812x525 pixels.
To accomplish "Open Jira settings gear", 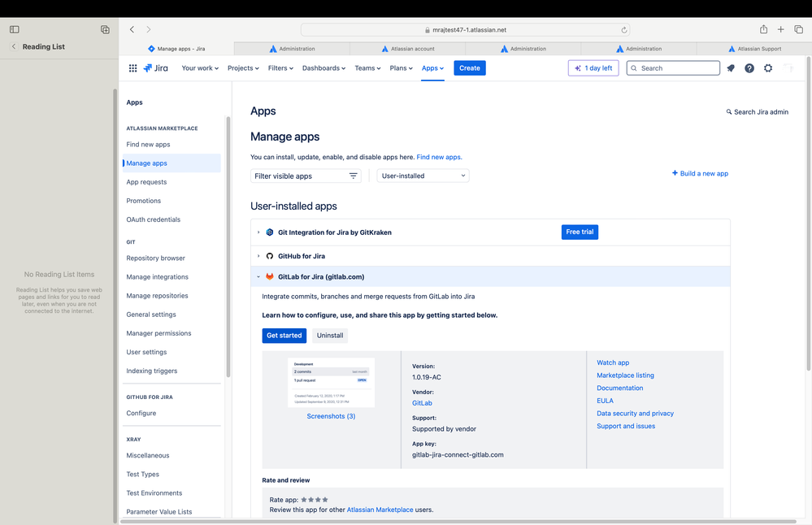I will [x=768, y=67].
